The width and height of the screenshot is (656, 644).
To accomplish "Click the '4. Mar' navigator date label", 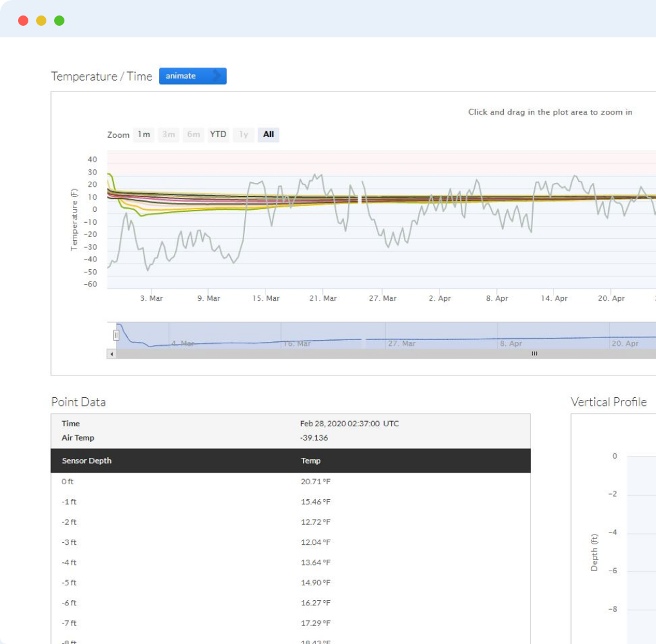I will [x=182, y=343].
